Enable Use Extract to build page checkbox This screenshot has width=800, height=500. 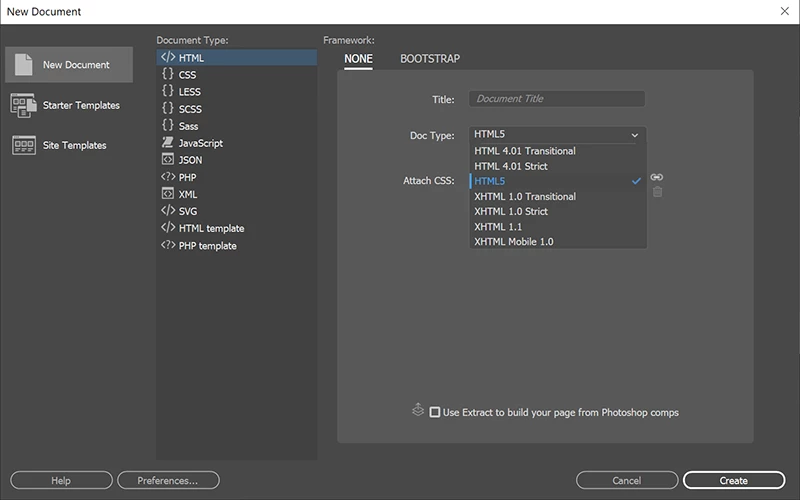(x=435, y=412)
